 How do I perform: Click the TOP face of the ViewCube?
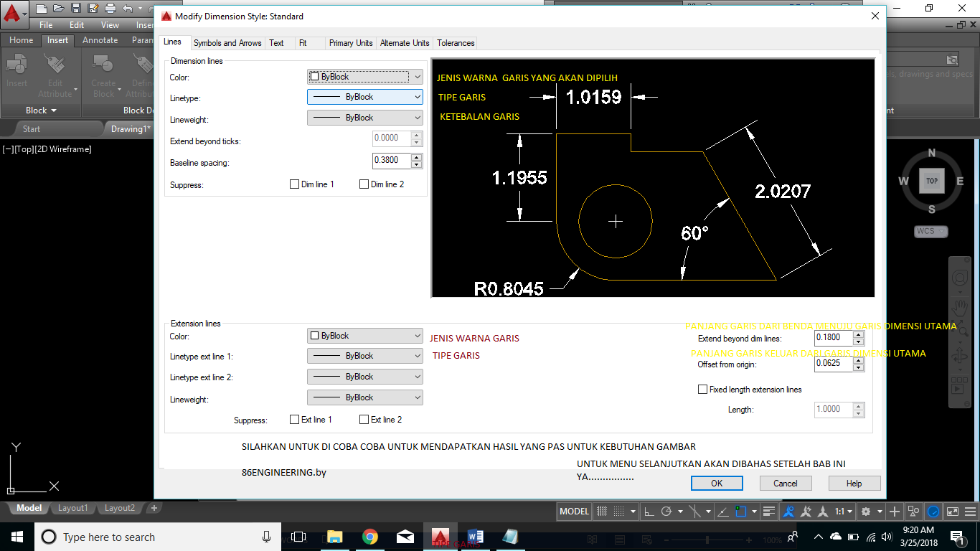[x=931, y=181]
